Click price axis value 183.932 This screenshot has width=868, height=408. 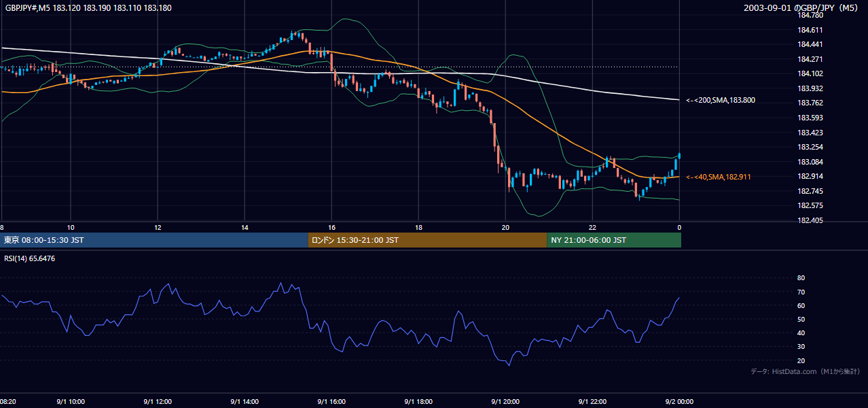coord(810,88)
